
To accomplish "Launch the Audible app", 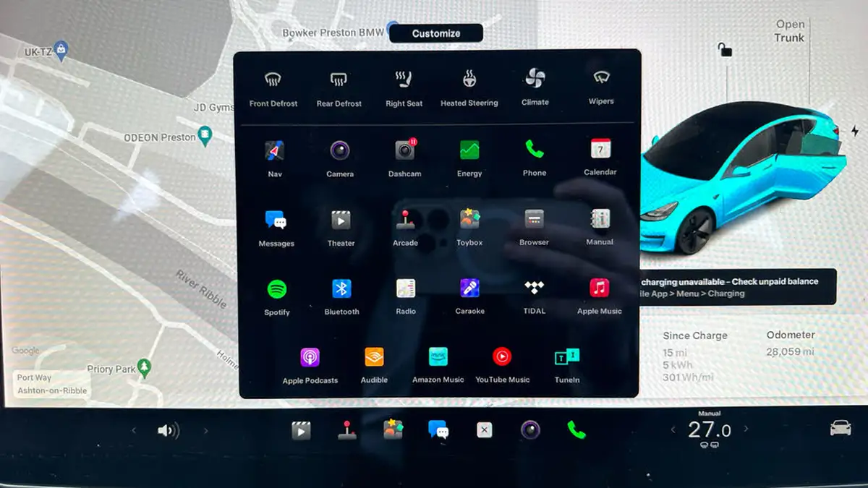I will (374, 365).
